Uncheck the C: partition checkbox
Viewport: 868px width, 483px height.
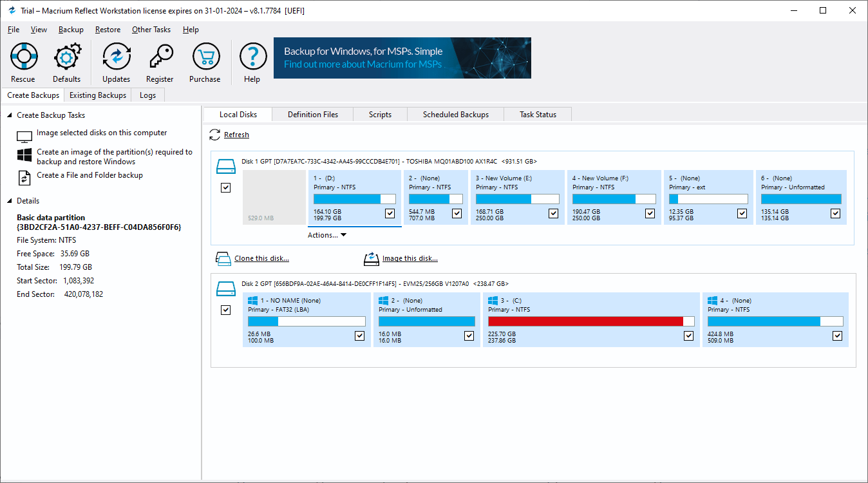pyautogui.click(x=689, y=336)
